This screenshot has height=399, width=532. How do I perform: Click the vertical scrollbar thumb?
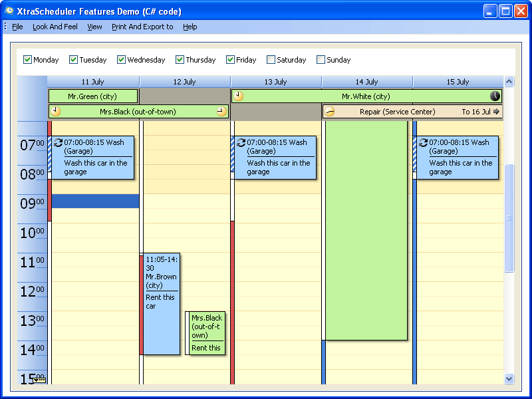coord(509,218)
